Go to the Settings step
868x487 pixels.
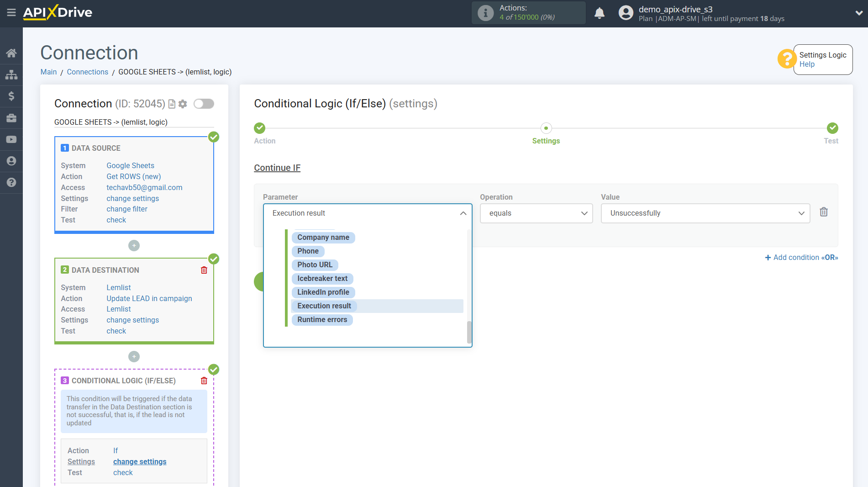click(546, 128)
